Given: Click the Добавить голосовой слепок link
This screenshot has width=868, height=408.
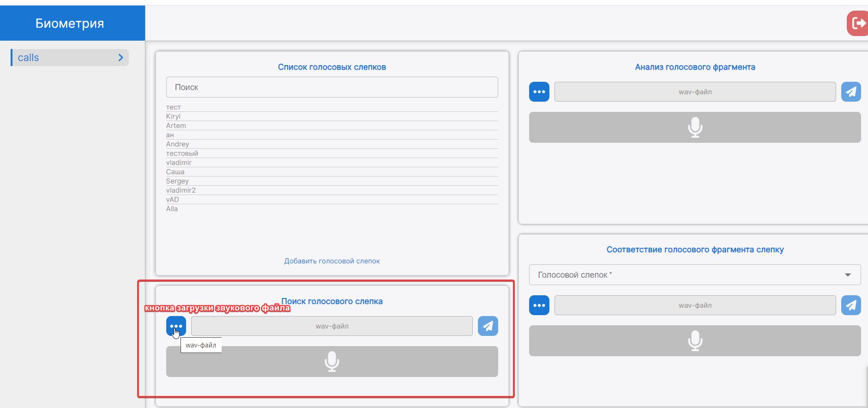Looking at the screenshot, I should pos(332,261).
